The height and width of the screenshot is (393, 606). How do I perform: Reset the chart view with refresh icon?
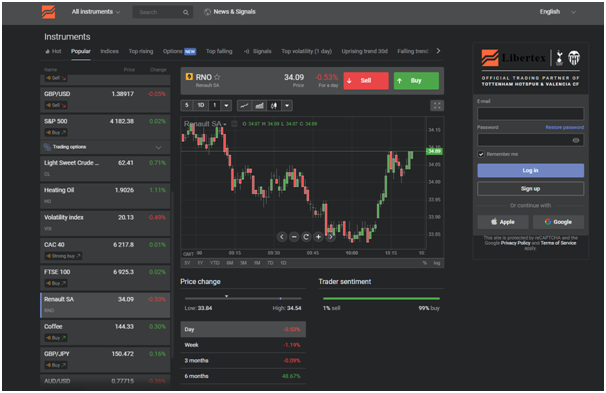306,236
